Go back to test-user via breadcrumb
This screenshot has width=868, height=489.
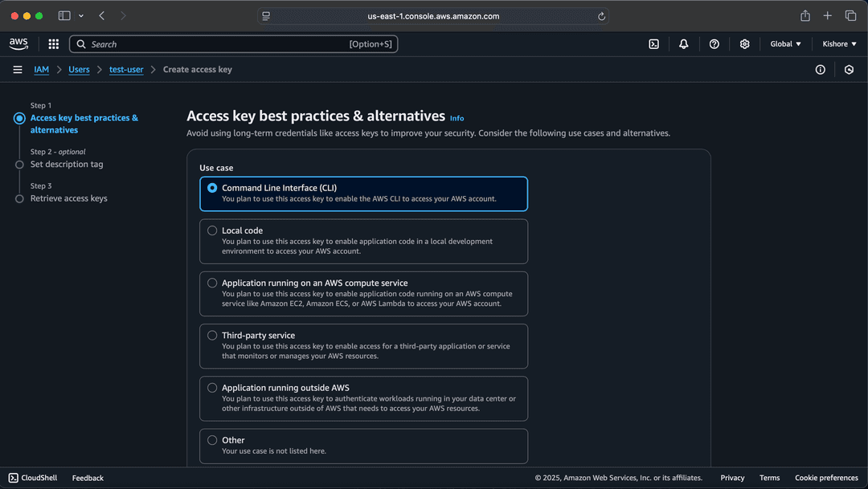coord(126,69)
